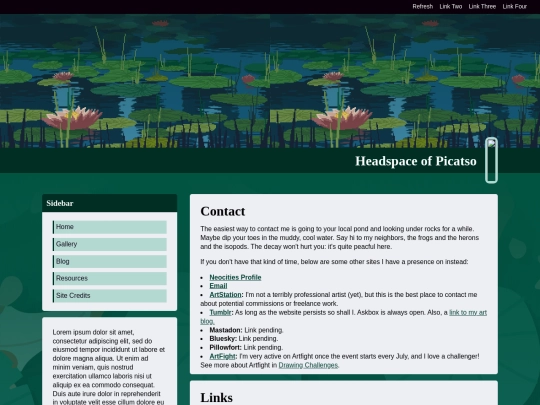
Task: Open the Drawing Challenges link
Action: [308, 365]
